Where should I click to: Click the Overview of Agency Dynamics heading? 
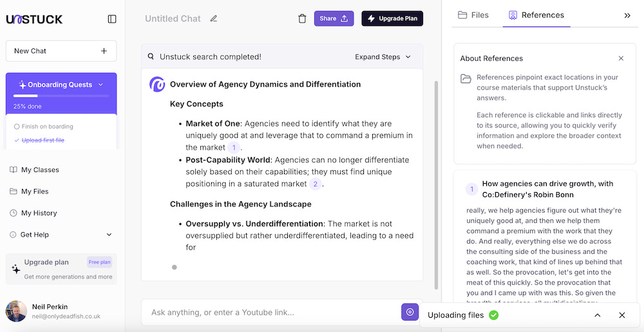coord(265,84)
